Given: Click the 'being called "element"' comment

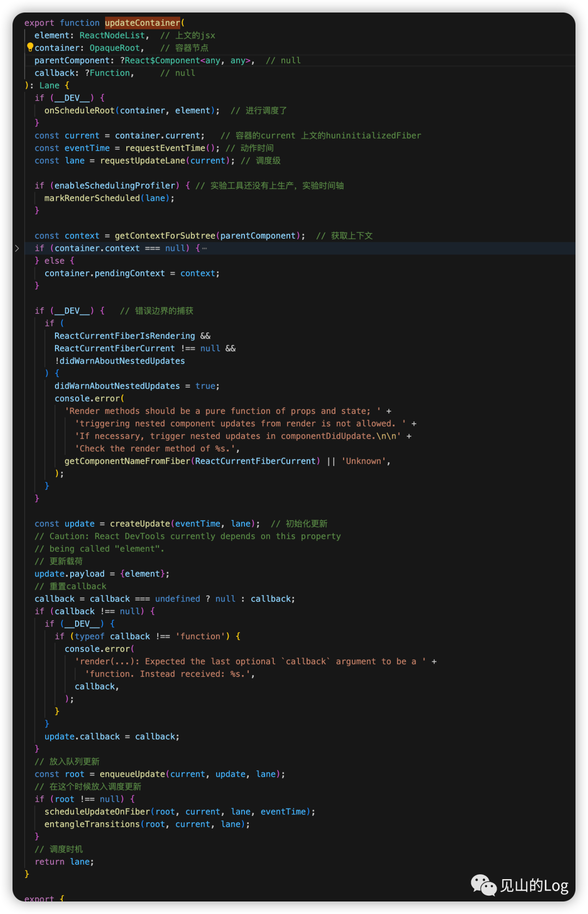Looking at the screenshot, I should tap(100, 549).
